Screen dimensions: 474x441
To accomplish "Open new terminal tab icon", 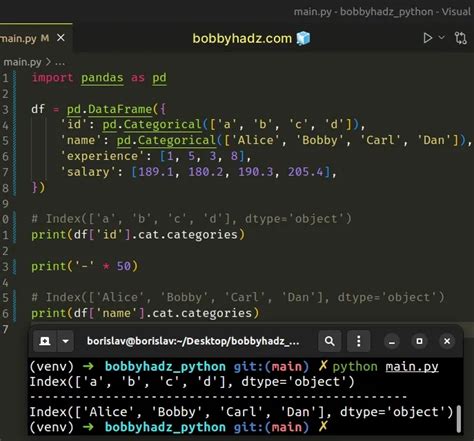I will (x=45, y=341).
